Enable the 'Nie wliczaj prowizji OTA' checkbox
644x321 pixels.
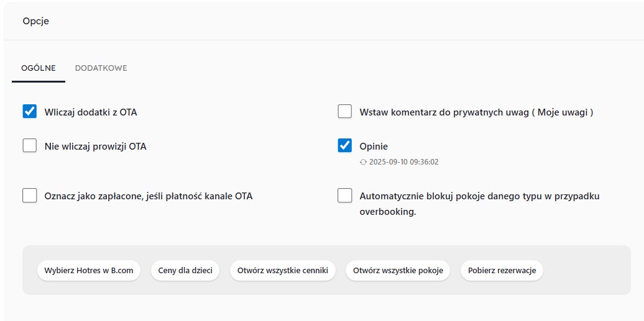pos(30,146)
